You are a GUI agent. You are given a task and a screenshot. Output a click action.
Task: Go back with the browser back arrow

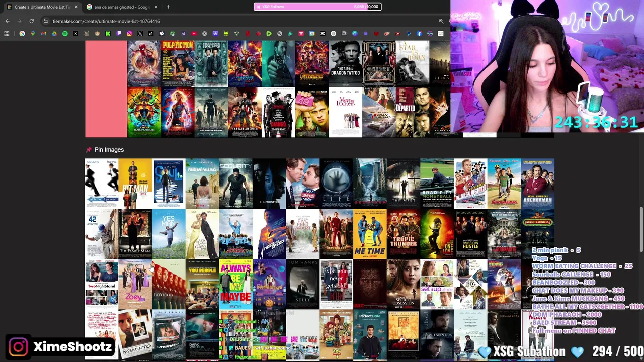click(x=7, y=21)
